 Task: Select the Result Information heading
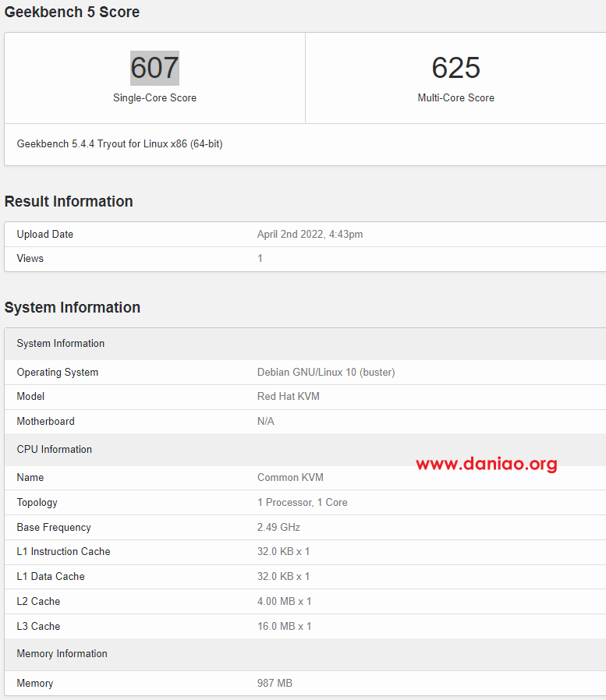point(69,201)
